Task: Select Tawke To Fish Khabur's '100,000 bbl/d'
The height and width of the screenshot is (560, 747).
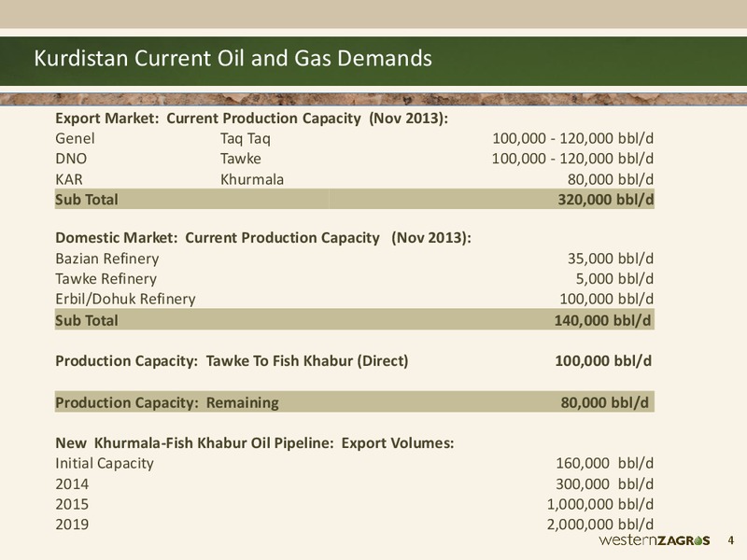Action: 603,361
